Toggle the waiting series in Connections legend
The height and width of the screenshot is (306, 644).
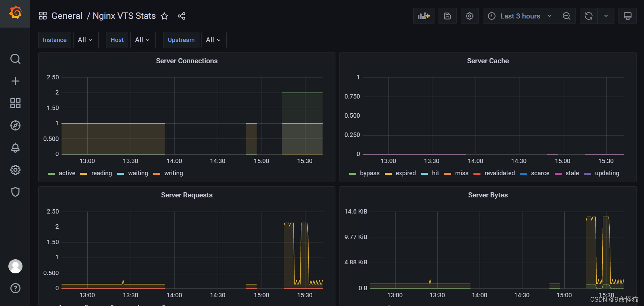138,173
